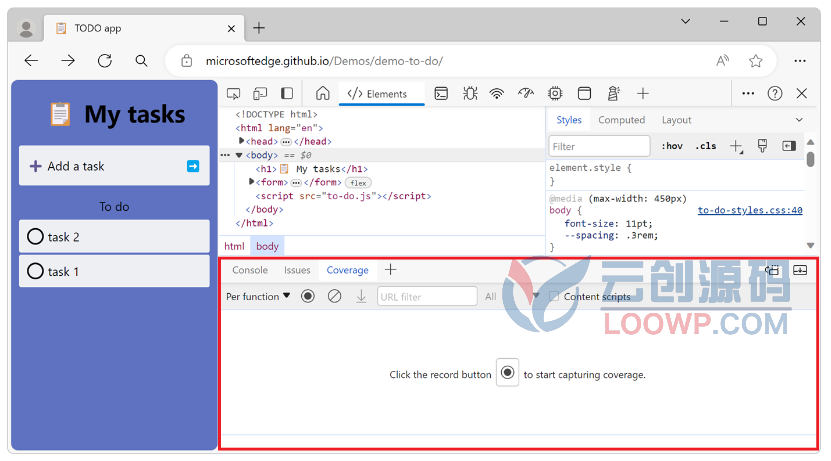Enable the Content scripts checkbox
The image size is (831, 461).
click(554, 297)
